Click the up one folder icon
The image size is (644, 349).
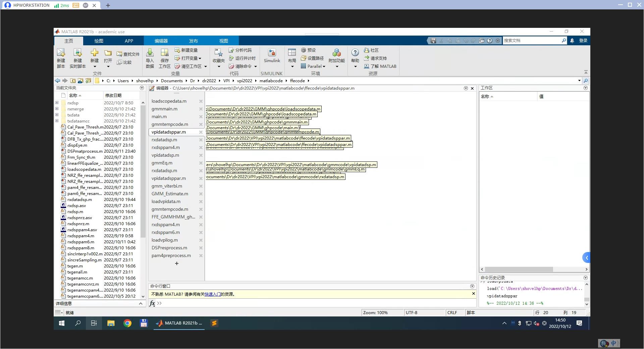(x=73, y=81)
